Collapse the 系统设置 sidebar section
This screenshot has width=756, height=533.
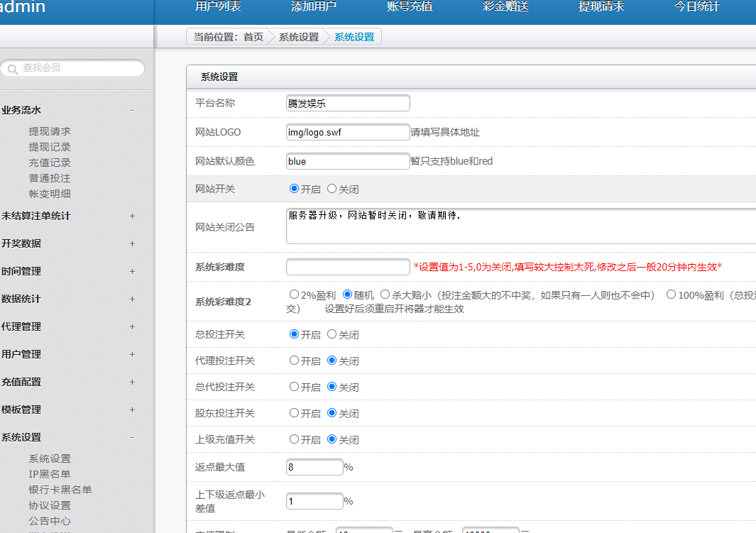131,438
